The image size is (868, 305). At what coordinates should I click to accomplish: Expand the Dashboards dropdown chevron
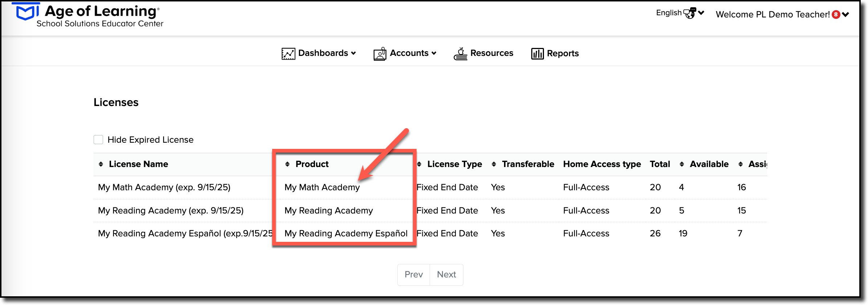coord(353,53)
